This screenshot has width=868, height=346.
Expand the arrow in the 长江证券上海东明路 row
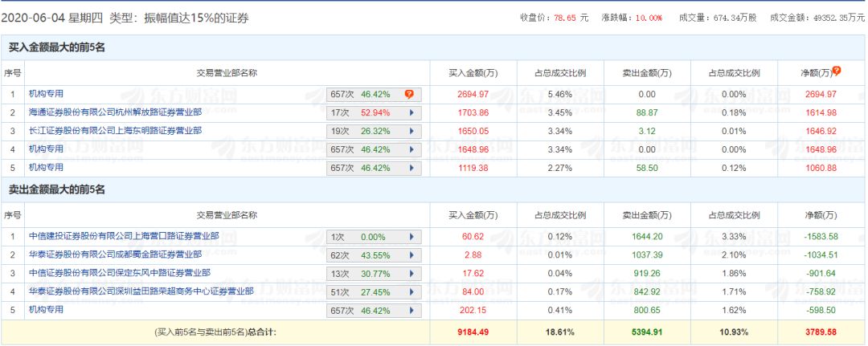pyautogui.click(x=411, y=132)
